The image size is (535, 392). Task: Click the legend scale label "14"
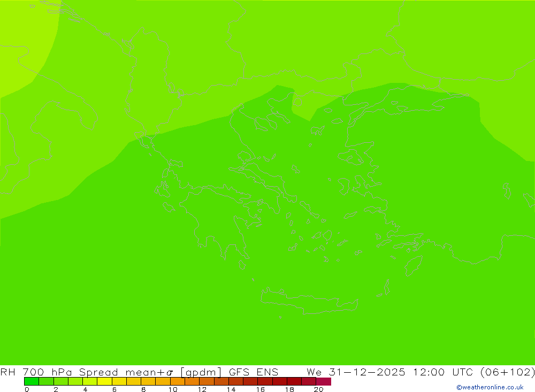pyautogui.click(x=231, y=389)
